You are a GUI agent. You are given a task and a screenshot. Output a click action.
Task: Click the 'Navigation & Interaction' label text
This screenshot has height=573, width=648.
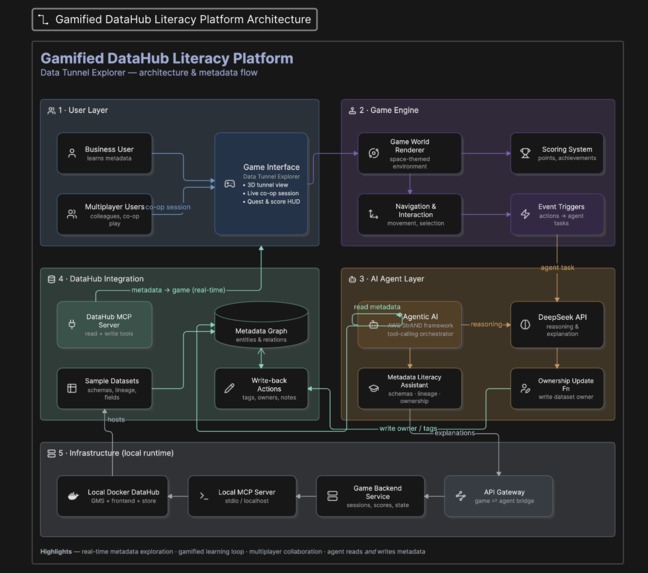416,210
